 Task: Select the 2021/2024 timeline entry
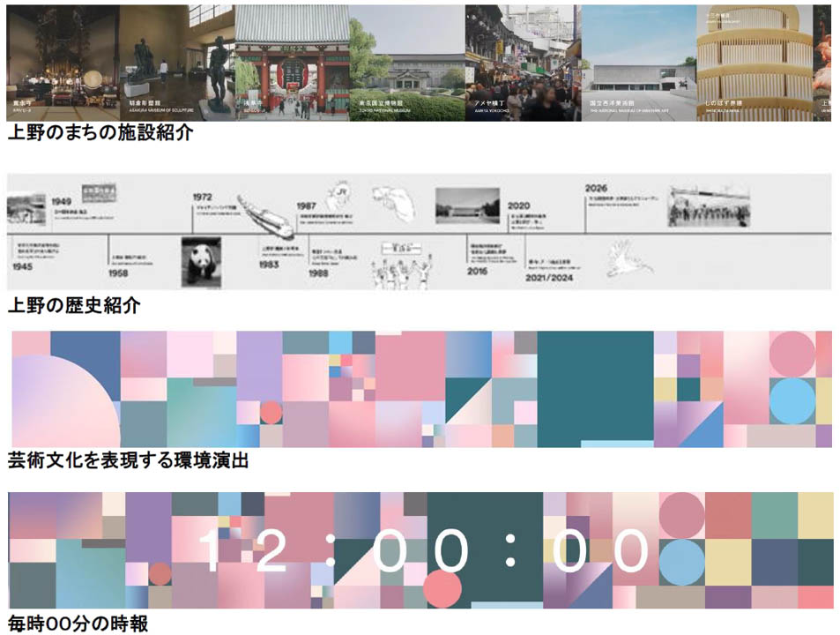[x=549, y=278]
